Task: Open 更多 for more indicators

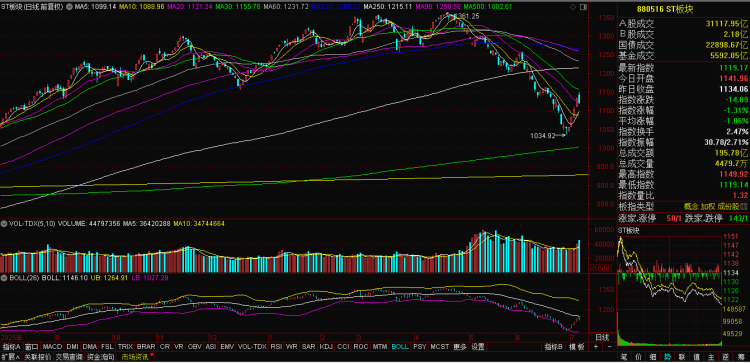Action: click(460, 347)
